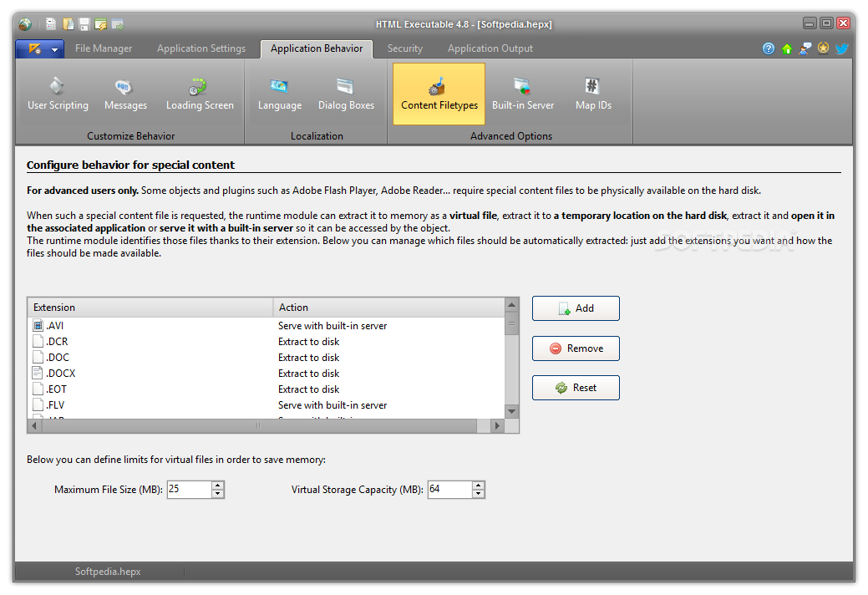868x595 pixels.
Task: Open Built-in Server options
Action: click(x=523, y=94)
